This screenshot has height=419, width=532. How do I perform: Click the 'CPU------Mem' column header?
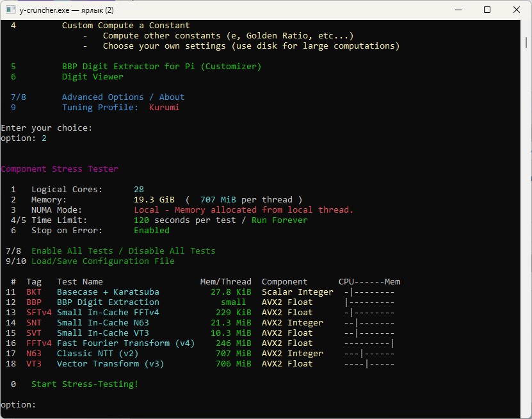369,282
